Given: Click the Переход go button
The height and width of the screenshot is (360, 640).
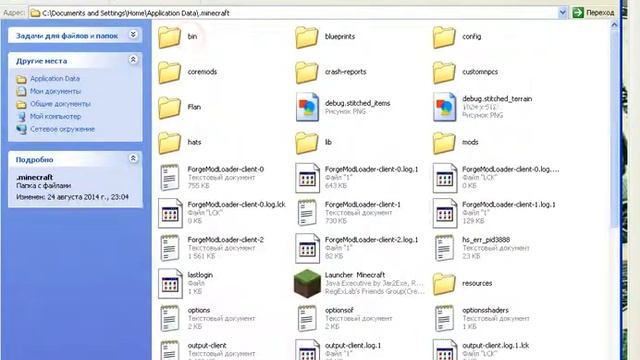Looking at the screenshot, I should pos(594,13).
